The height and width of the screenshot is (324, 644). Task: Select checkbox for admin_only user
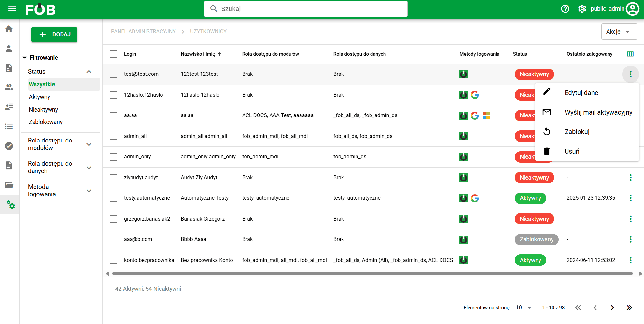pos(113,157)
